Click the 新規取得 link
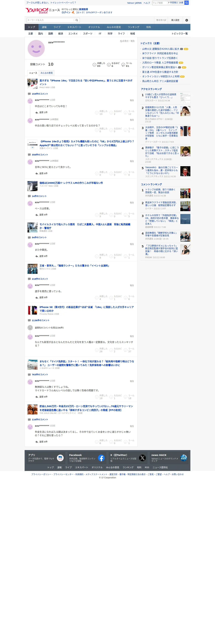Image resolution: width=215 pixels, height=644 pixels. pyautogui.click(x=83, y=9)
